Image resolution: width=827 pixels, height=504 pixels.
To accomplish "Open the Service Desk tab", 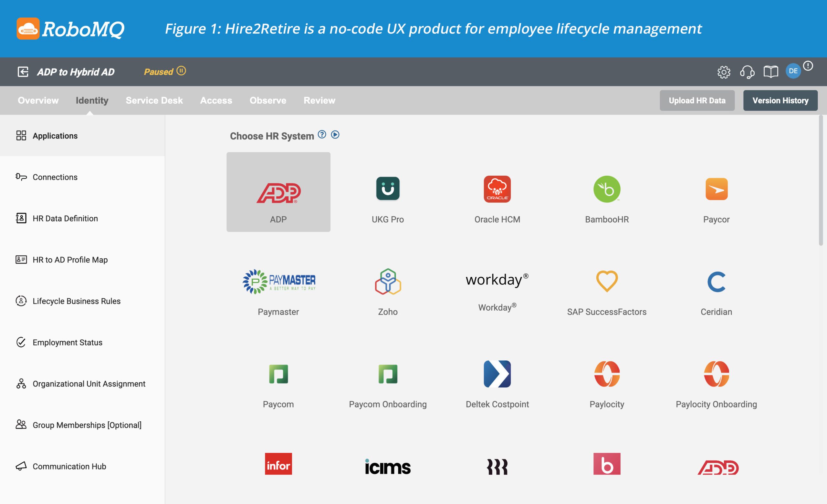I will click(154, 100).
